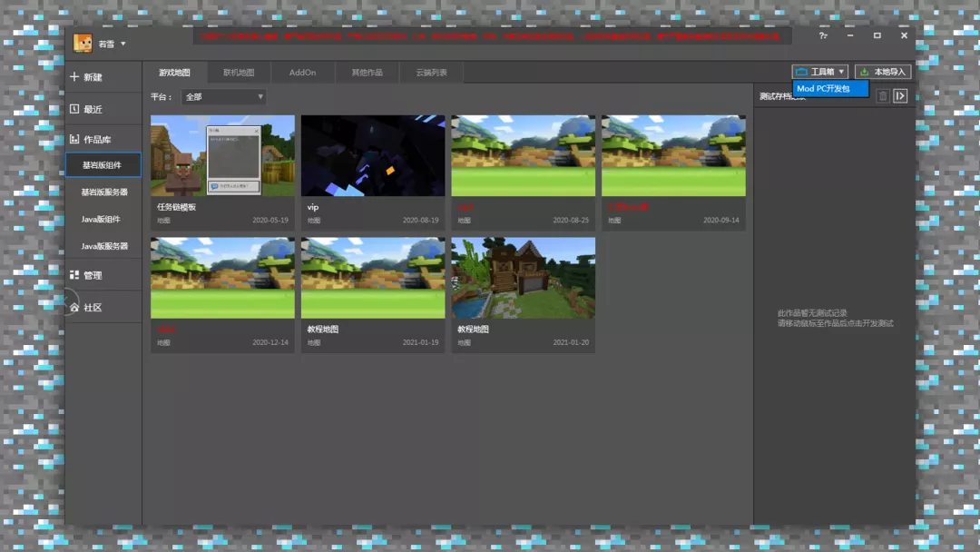Open the 云端列表 tab
Image resolution: width=980 pixels, height=552 pixels.
(431, 73)
